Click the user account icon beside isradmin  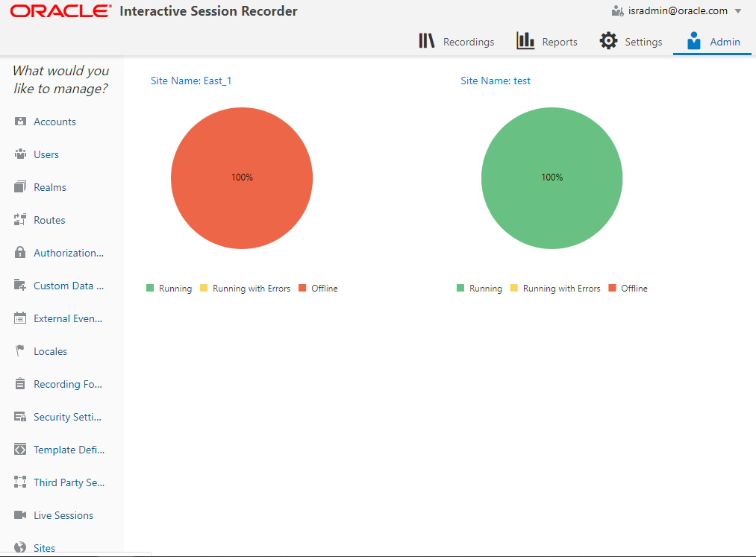click(x=618, y=10)
